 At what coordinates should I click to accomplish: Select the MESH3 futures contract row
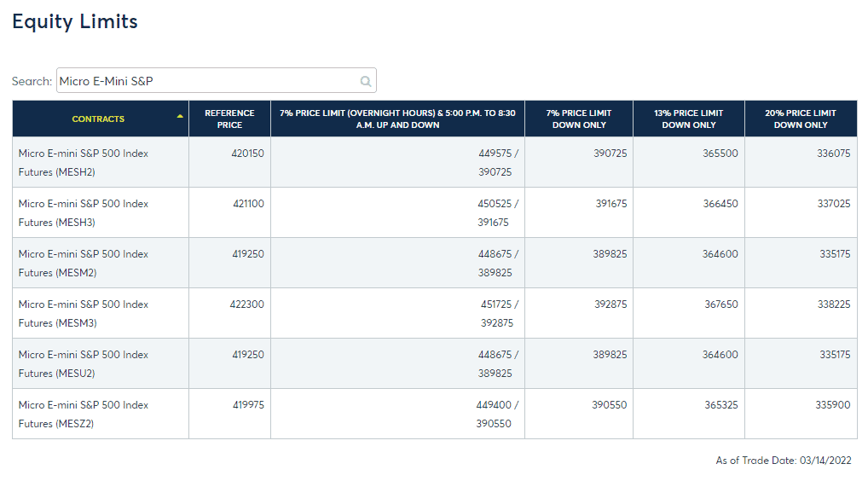click(x=435, y=212)
